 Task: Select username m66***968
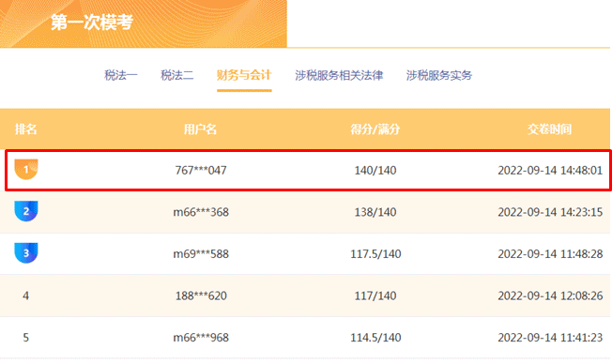click(x=201, y=338)
